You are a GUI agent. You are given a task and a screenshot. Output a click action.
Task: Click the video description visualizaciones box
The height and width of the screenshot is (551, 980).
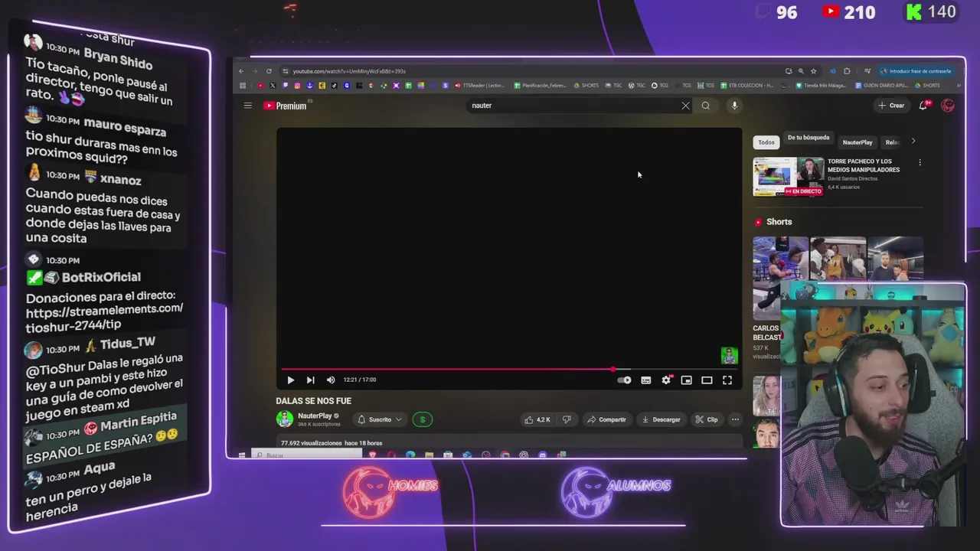click(509, 442)
